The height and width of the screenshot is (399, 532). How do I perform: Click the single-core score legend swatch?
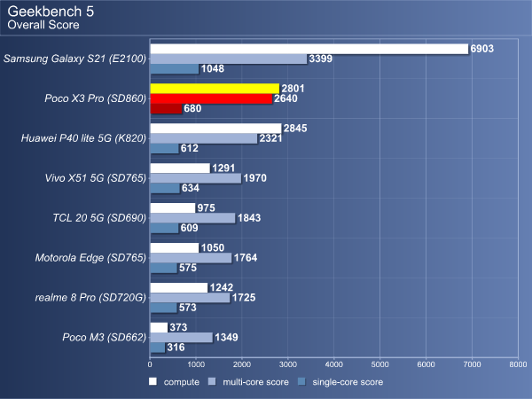click(301, 381)
